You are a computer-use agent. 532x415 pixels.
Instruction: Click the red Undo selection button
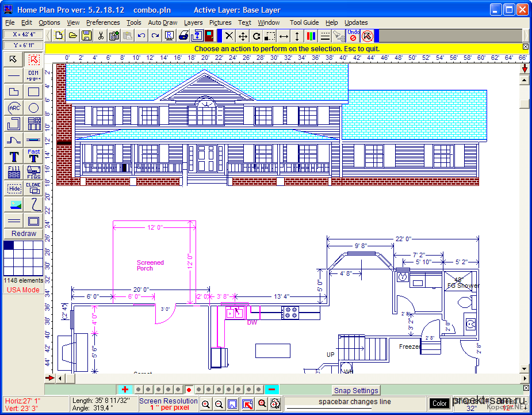point(353,35)
